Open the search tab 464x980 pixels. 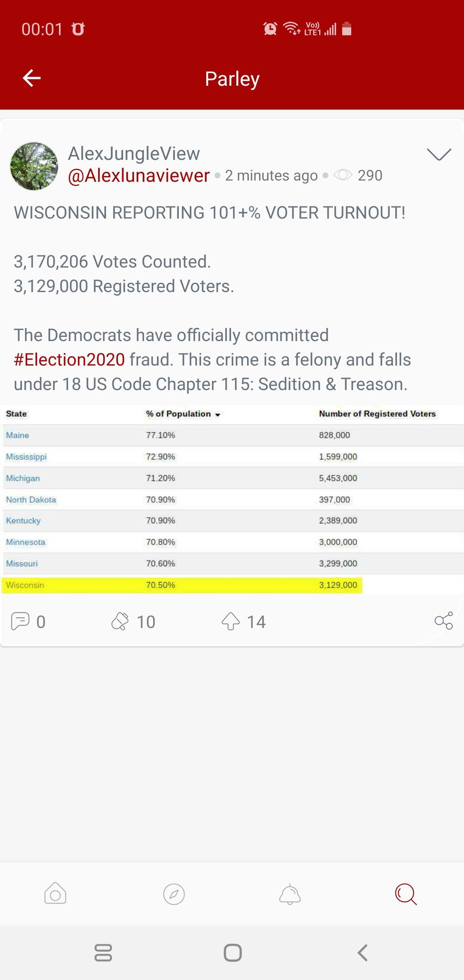[x=406, y=893]
